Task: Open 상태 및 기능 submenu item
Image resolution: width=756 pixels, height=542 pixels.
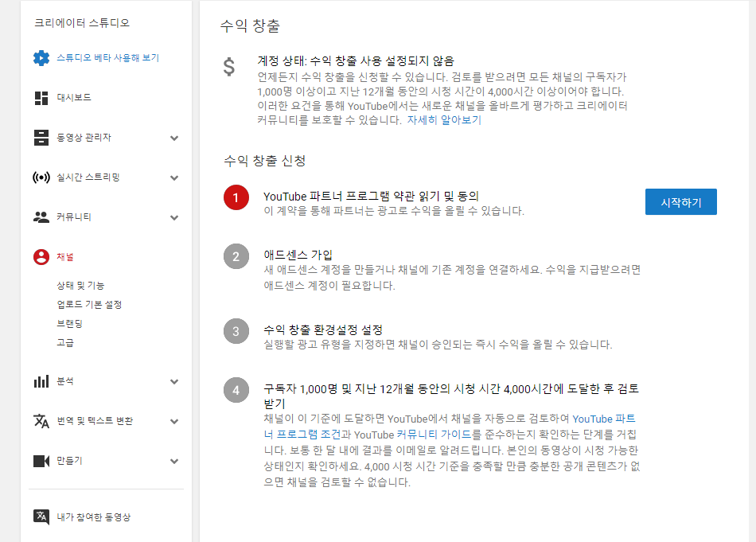Action: (x=80, y=286)
